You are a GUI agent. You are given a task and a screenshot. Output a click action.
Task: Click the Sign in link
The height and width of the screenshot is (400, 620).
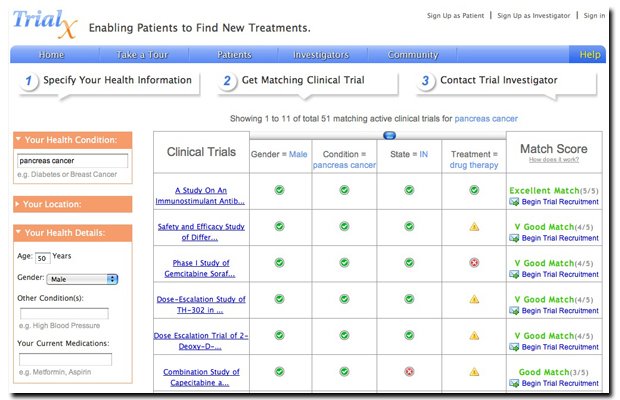click(x=594, y=15)
